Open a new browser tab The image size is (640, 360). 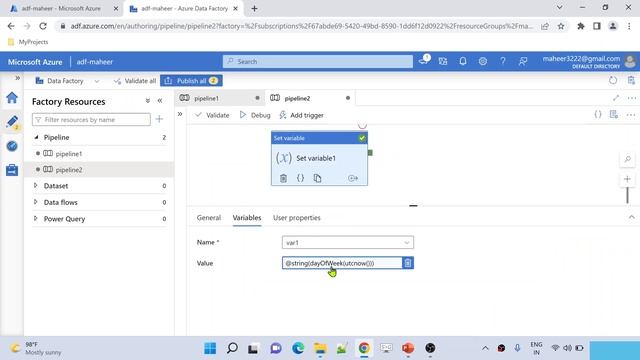[x=254, y=8]
